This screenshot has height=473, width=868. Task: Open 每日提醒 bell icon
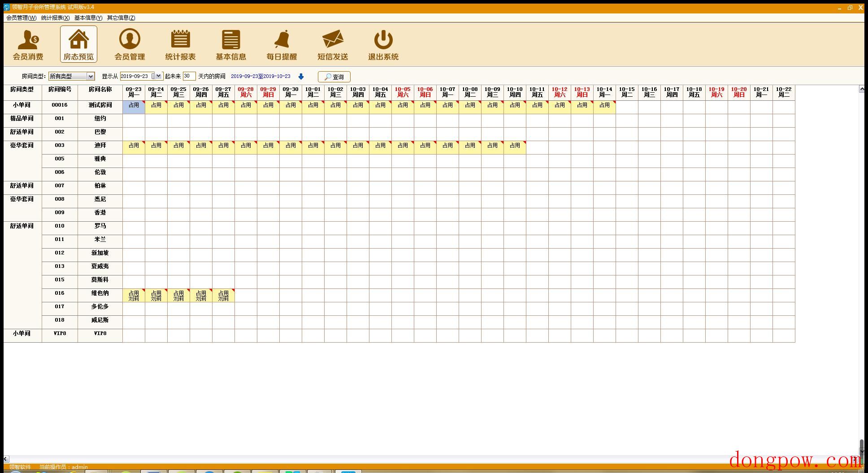coord(282,44)
